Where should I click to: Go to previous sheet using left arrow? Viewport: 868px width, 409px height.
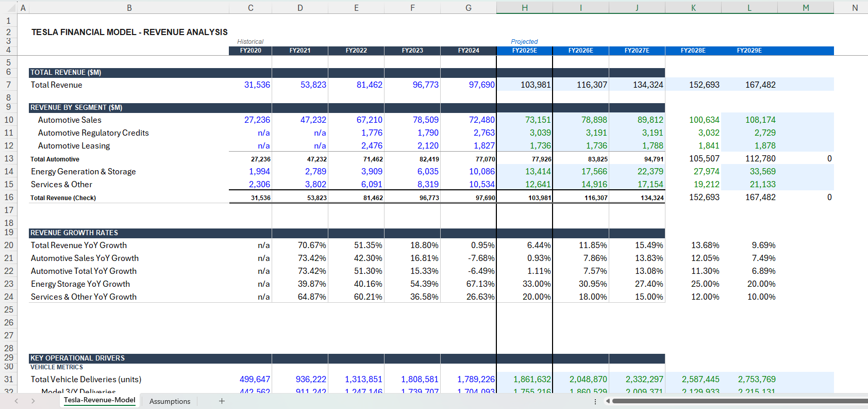[x=16, y=401]
